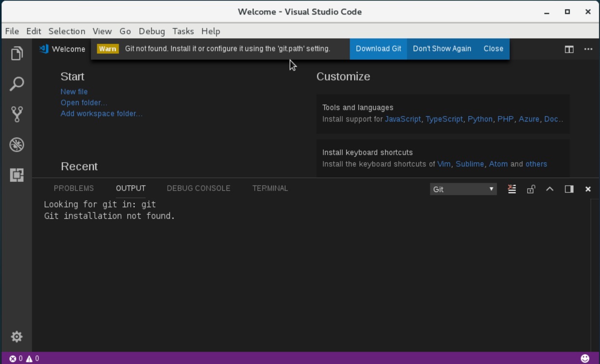Image resolution: width=600 pixels, height=364 pixels.
Task: Click the Atom keyboard shortcuts link
Action: (498, 164)
